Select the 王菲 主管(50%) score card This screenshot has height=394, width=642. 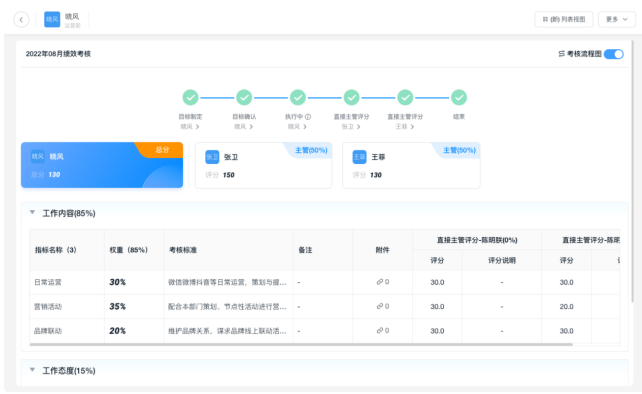pos(411,165)
